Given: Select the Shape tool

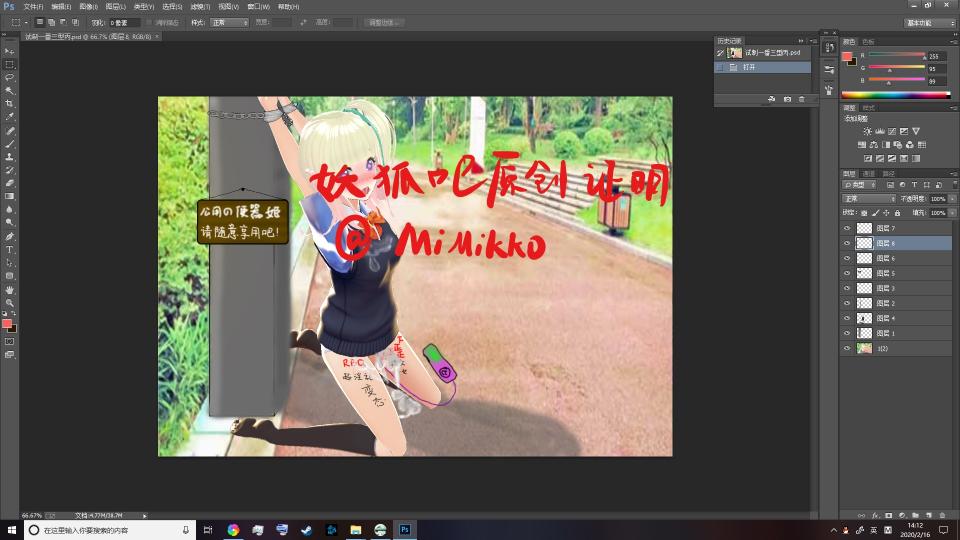Looking at the screenshot, I should click(x=9, y=276).
